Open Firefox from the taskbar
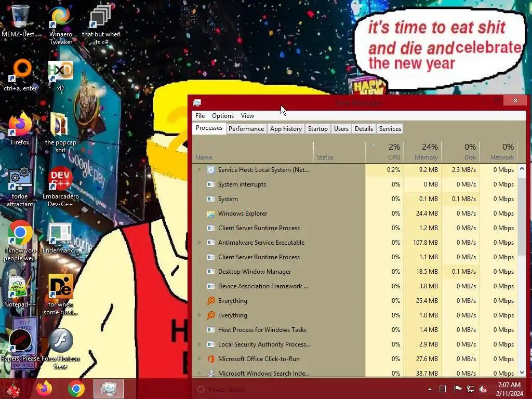The image size is (532, 399). (45, 389)
